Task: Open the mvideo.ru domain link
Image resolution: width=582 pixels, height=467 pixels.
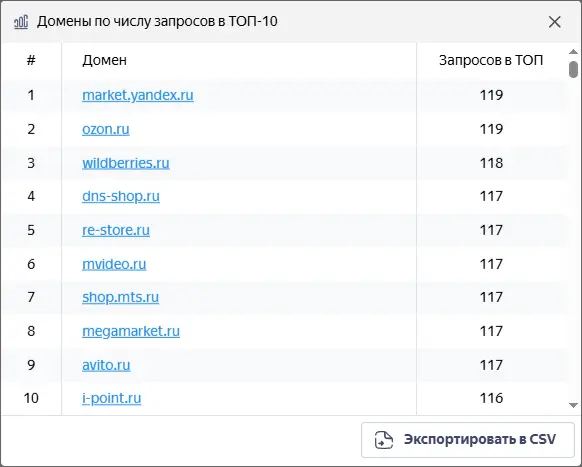Action: [x=114, y=264]
